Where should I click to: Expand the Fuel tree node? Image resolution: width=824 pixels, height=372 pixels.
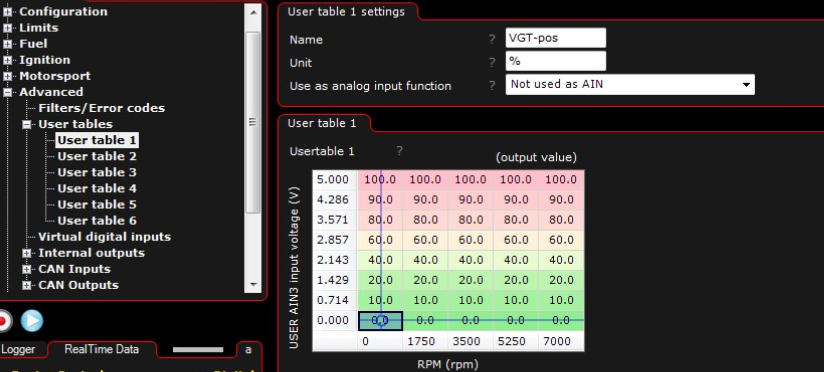(x=7, y=44)
